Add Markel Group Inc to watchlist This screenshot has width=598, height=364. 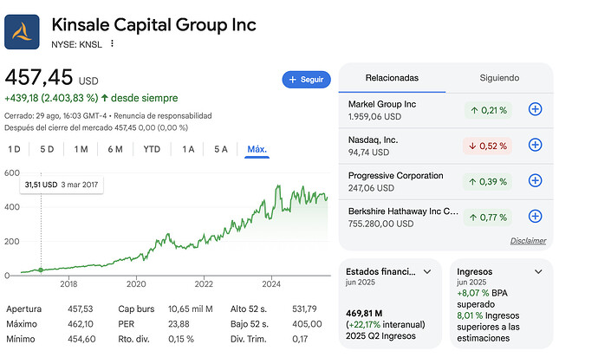pyautogui.click(x=535, y=109)
